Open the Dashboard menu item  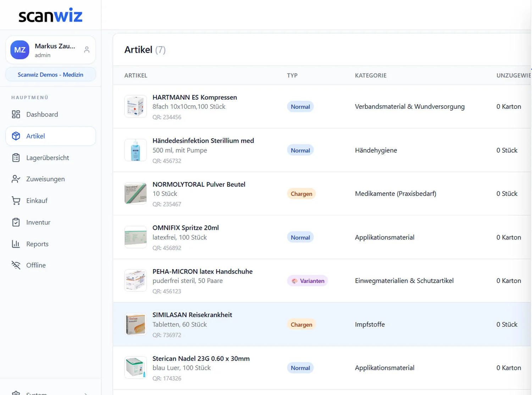click(x=51, y=114)
